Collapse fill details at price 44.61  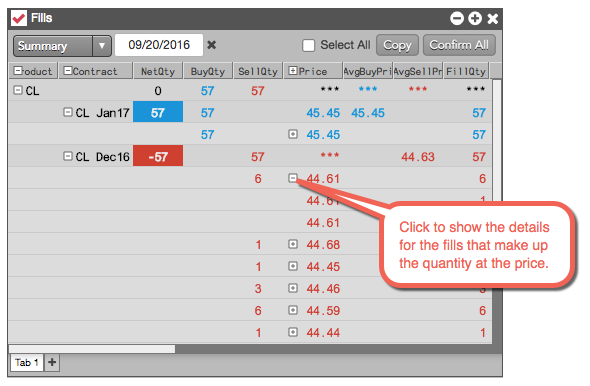293,178
